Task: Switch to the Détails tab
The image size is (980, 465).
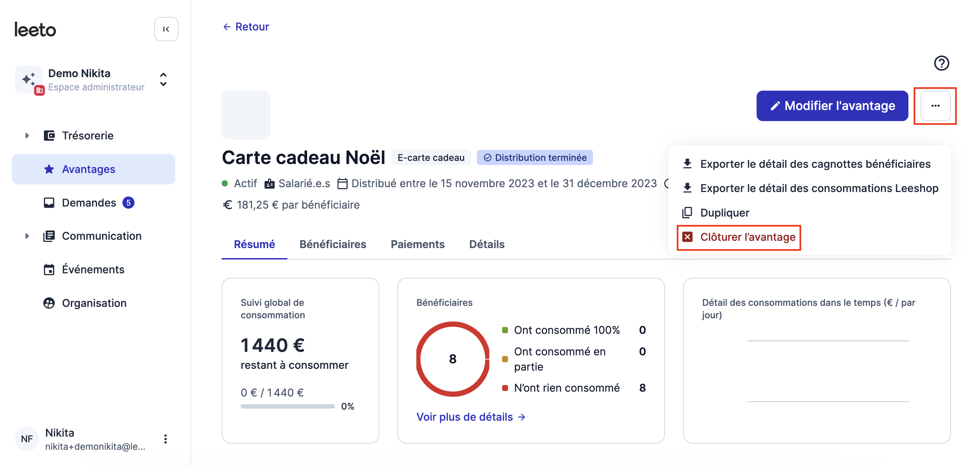Action: (x=487, y=244)
